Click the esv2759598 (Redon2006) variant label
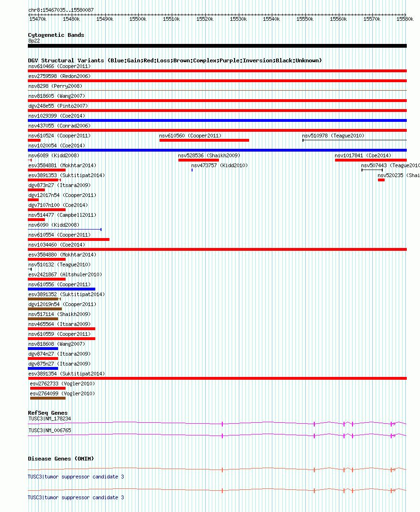This screenshot has width=420, height=512. (59, 76)
